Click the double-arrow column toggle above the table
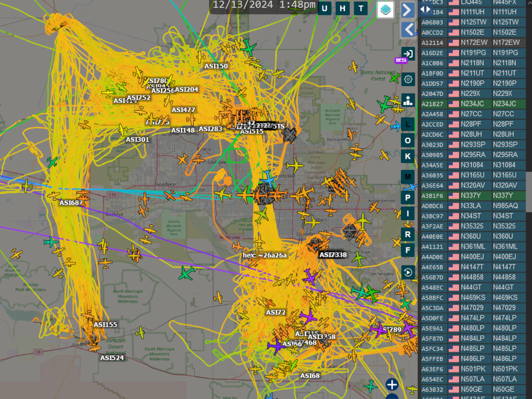The width and height of the screenshot is (532, 399). pos(425,9)
